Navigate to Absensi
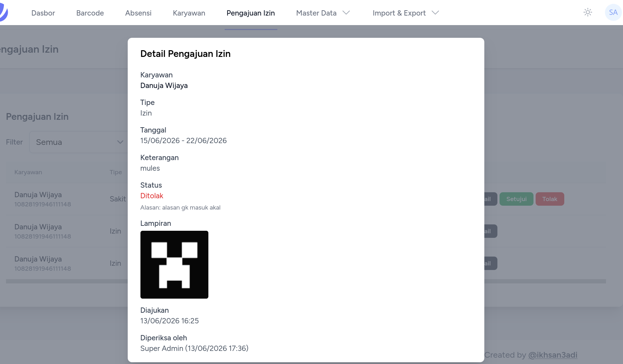623x364 pixels. (138, 13)
